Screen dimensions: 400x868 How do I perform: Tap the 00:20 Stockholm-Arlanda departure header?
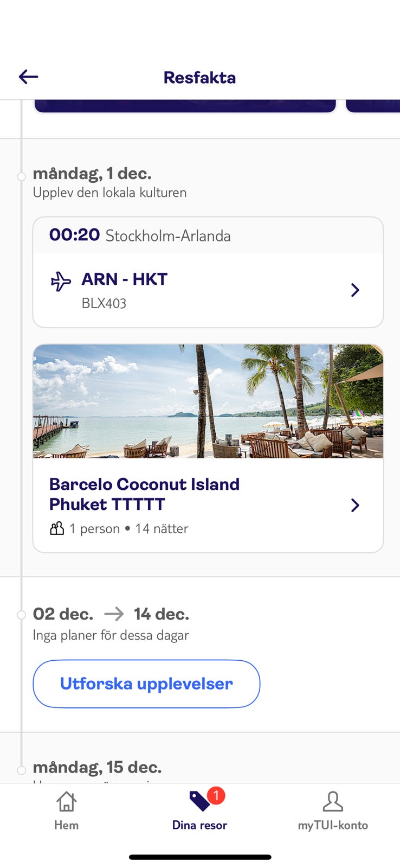click(x=140, y=235)
